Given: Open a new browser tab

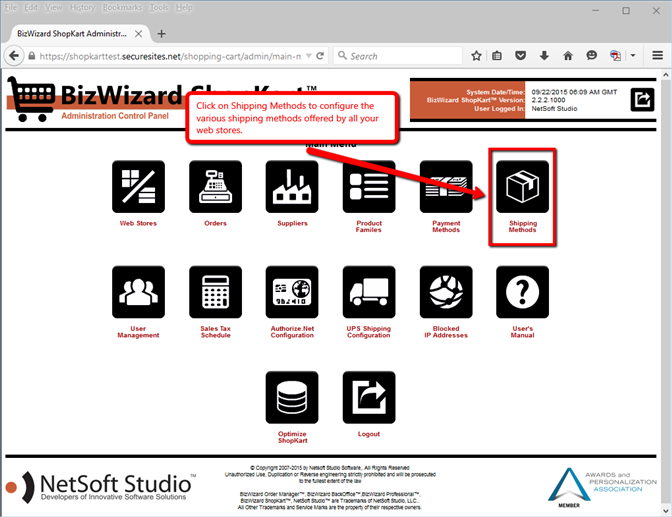Looking at the screenshot, I should click(162, 33).
